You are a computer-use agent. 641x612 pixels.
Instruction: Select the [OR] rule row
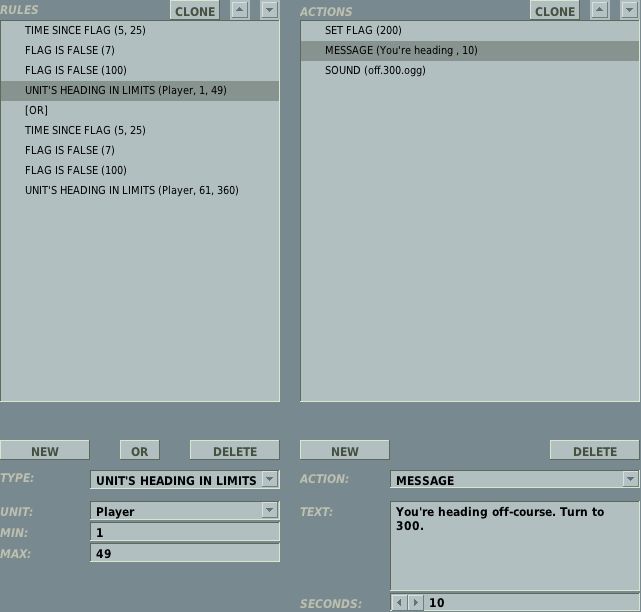tap(140, 110)
